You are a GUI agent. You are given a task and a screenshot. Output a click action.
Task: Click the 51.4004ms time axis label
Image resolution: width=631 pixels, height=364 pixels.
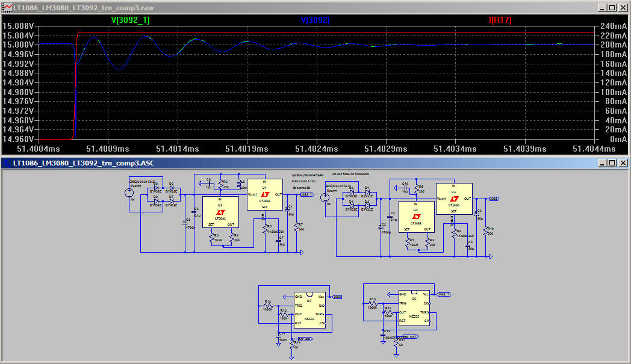coord(38,149)
